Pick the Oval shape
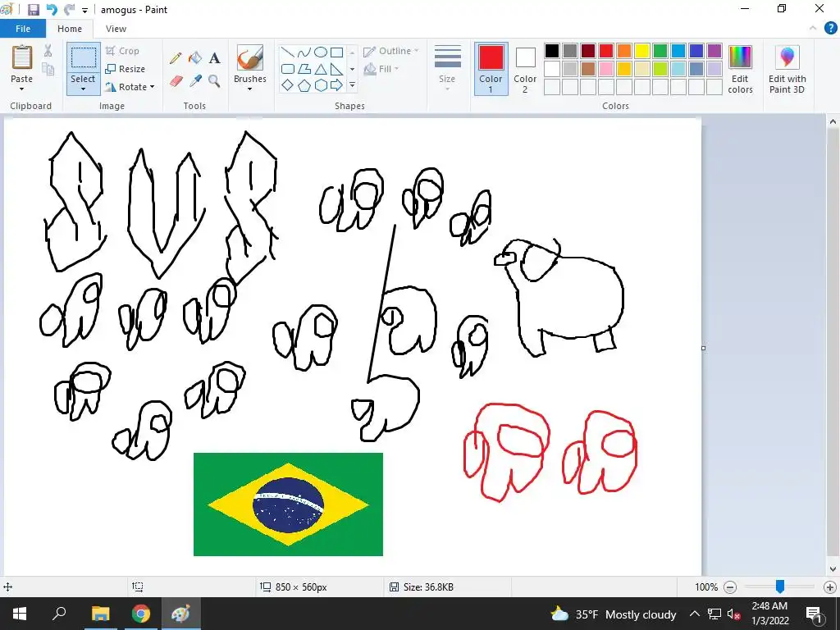 point(321,52)
